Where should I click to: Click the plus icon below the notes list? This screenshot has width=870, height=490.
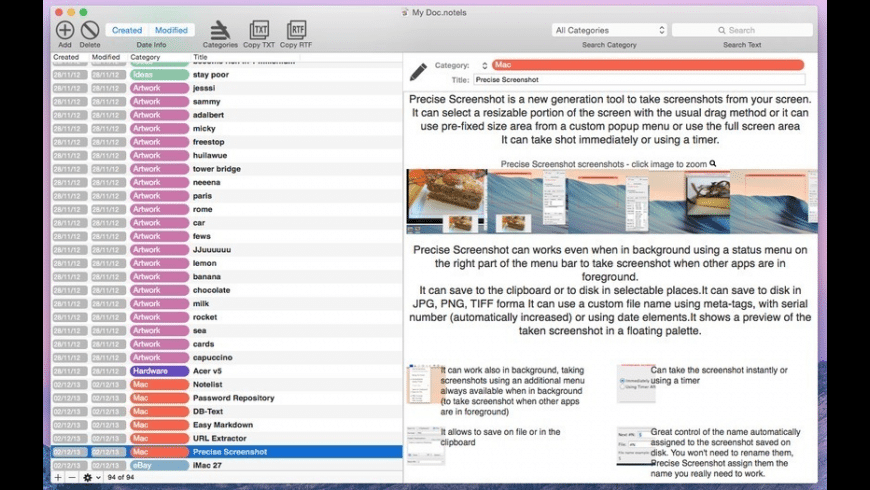[x=57, y=478]
